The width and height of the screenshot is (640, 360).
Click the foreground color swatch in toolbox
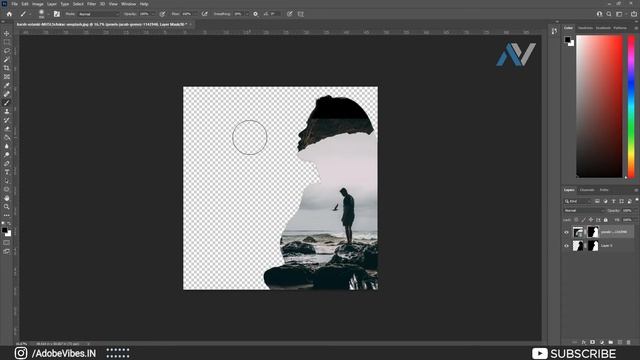coord(4,231)
